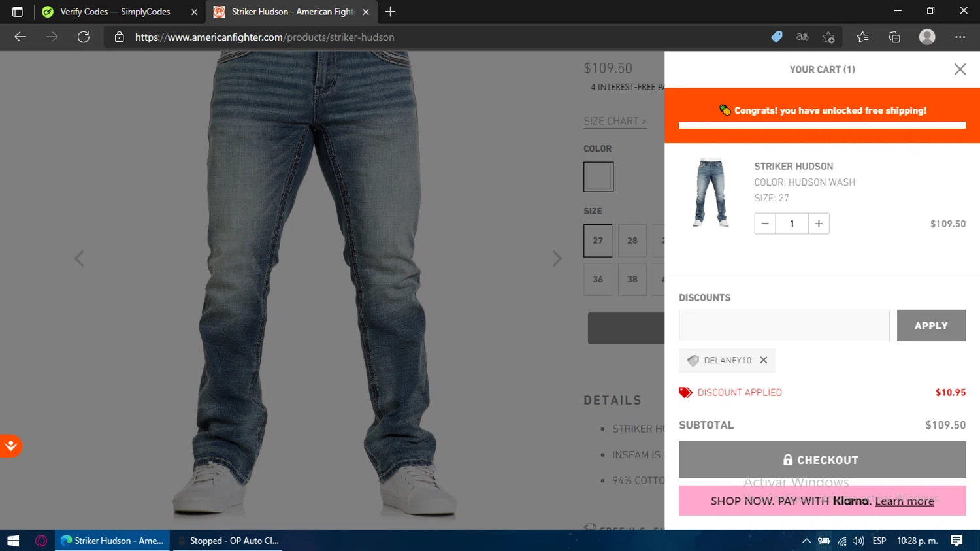Open the clock showing 10:28 p. m.
Screen dimensions: 980x551
tap(917, 541)
